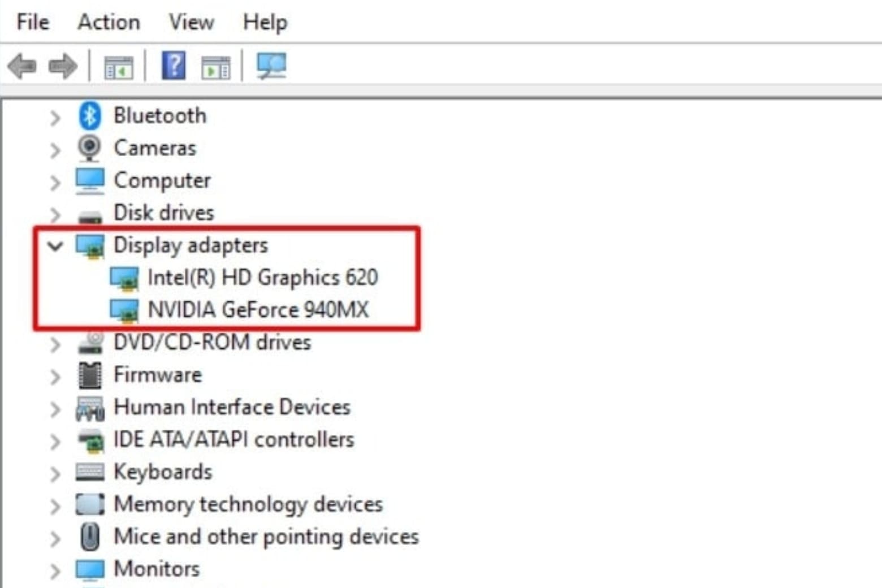Open the Action menu
Screen dimensions: 882x588
(x=109, y=21)
